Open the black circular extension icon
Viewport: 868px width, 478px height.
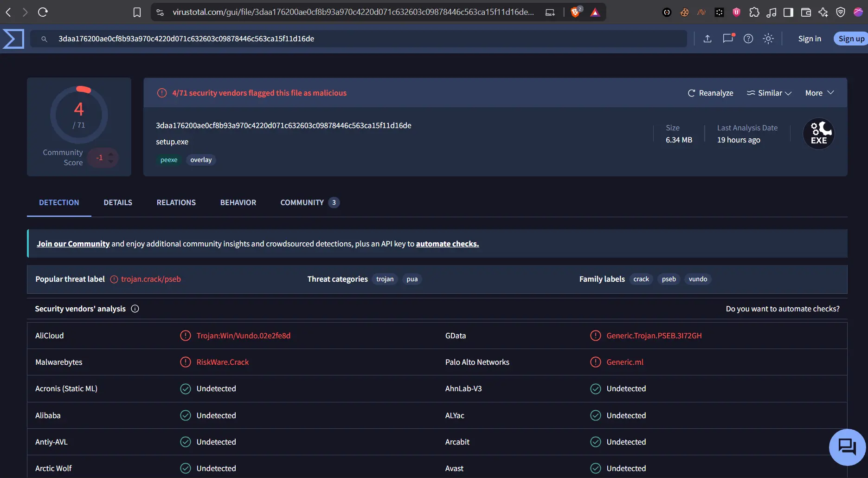point(667,12)
